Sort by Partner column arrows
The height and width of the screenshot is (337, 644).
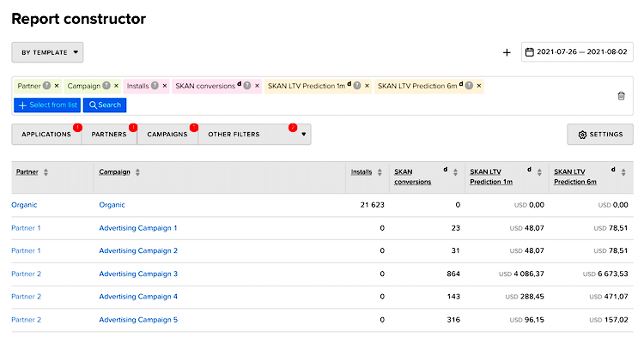click(46, 172)
